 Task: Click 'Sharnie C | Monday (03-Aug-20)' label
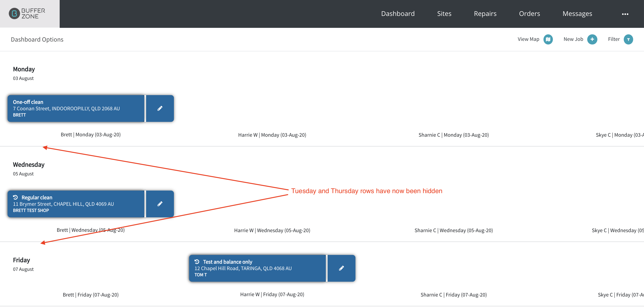point(453,135)
